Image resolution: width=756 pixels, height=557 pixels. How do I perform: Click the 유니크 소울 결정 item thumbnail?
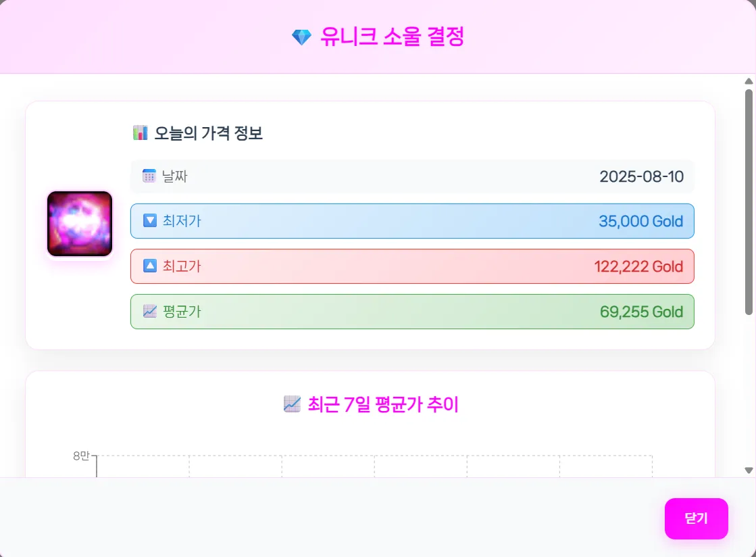80,224
